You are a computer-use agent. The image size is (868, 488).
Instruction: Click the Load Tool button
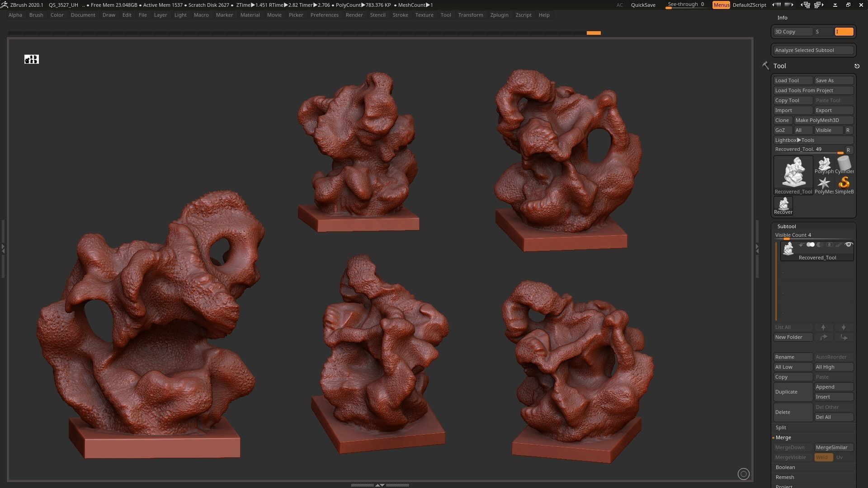[793, 80]
